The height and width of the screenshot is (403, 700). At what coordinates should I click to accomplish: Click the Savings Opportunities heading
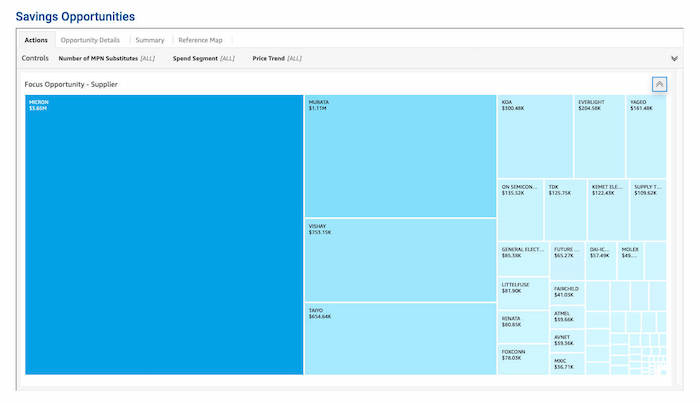pyautogui.click(x=75, y=17)
